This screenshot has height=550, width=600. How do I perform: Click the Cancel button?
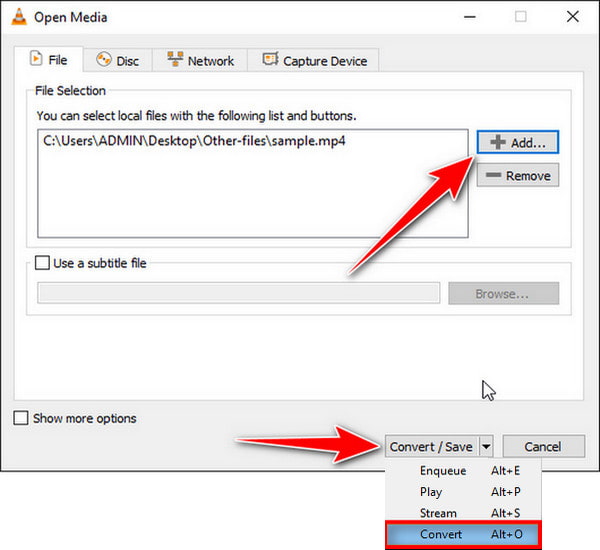pyautogui.click(x=543, y=446)
